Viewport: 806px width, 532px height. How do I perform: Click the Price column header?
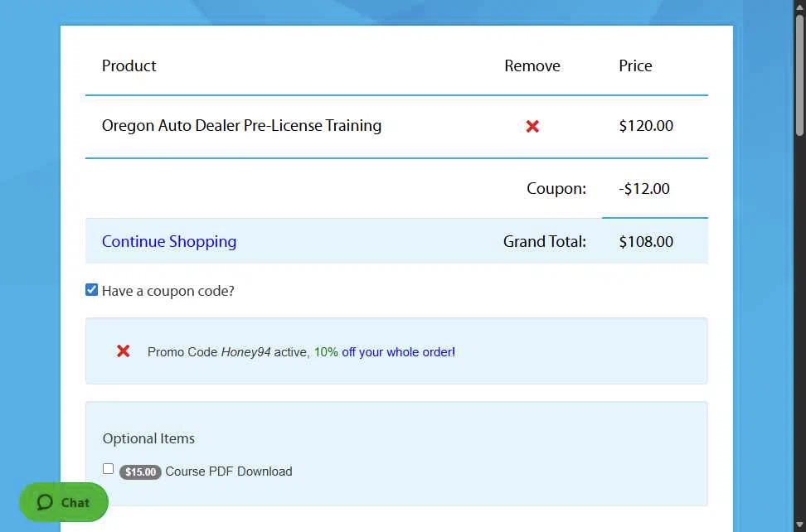[635, 65]
